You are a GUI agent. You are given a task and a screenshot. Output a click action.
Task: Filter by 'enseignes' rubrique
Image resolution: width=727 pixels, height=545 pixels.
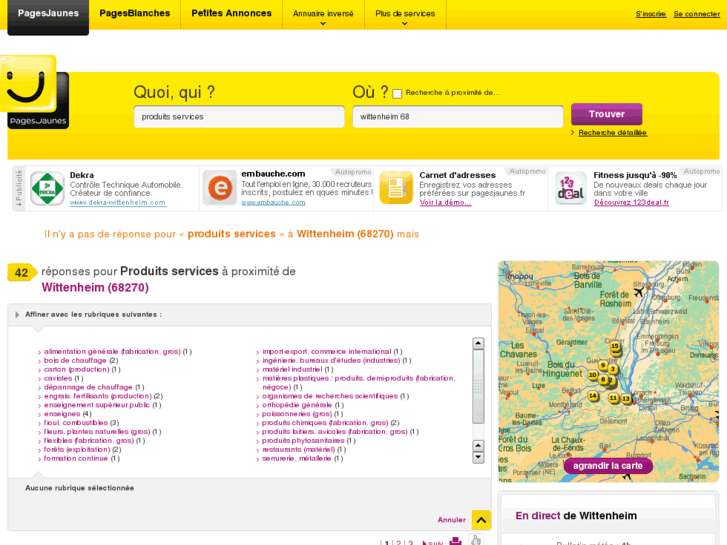[x=62, y=414]
